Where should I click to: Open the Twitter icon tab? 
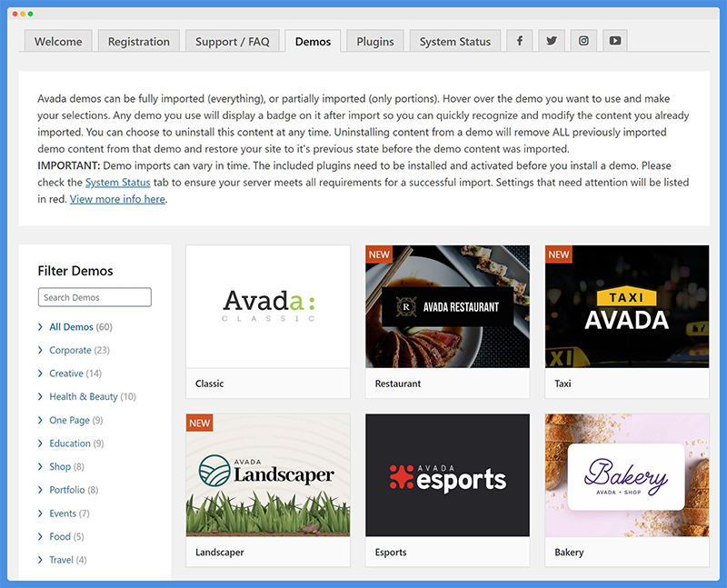552,41
